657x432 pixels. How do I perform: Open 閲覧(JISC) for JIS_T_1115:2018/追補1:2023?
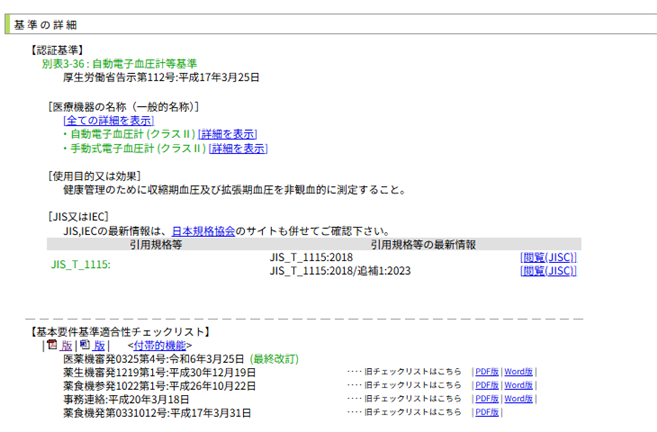click(x=548, y=271)
